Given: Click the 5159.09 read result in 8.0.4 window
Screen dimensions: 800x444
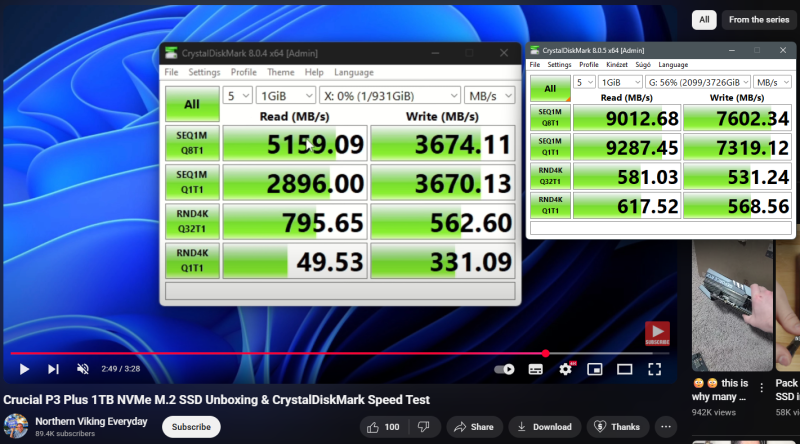Looking at the screenshot, I should pos(295,143).
